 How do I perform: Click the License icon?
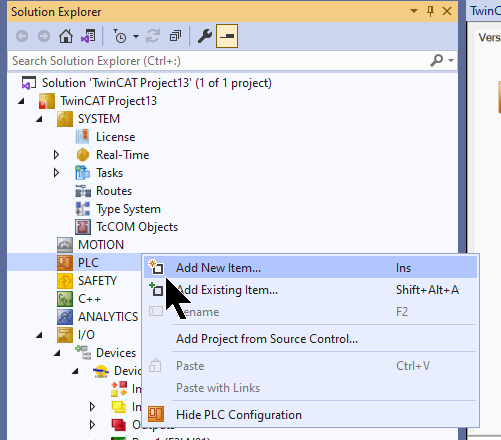tap(83, 137)
